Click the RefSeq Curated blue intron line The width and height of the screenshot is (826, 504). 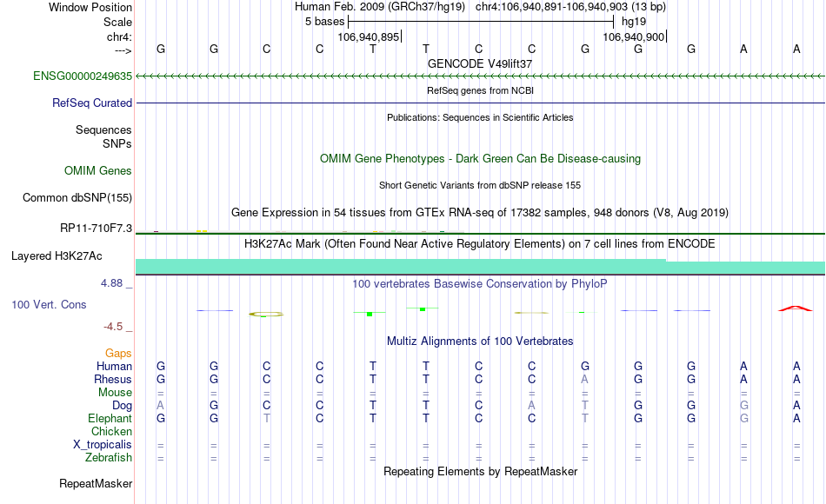[x=480, y=103]
